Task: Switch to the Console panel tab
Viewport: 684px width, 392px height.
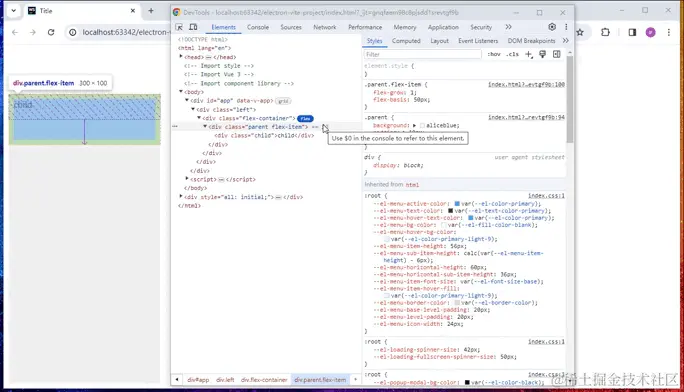Action: click(258, 27)
